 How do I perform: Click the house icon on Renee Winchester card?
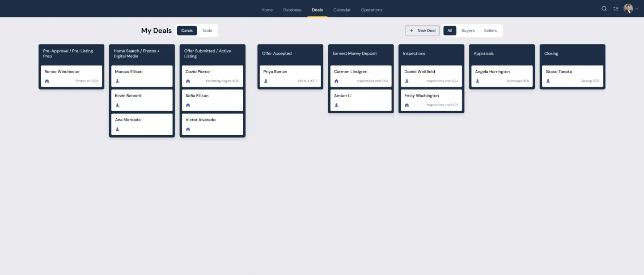(x=47, y=81)
